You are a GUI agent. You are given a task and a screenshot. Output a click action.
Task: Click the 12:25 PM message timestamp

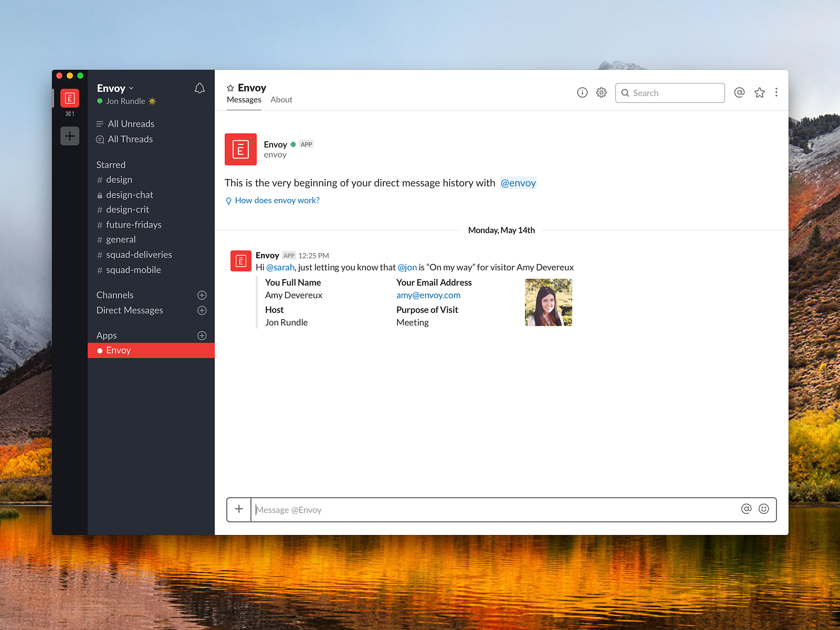(x=313, y=256)
